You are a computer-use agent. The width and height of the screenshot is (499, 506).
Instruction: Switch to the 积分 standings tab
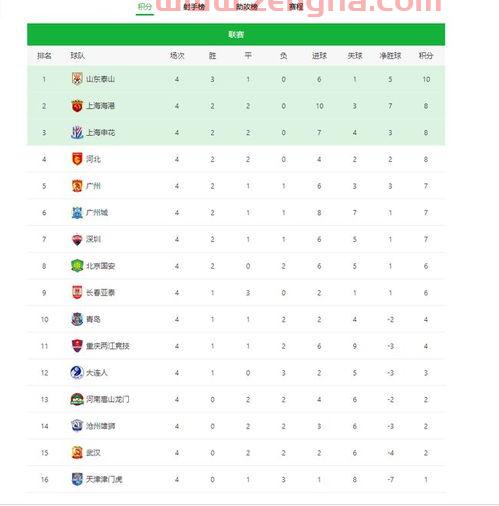145,7
